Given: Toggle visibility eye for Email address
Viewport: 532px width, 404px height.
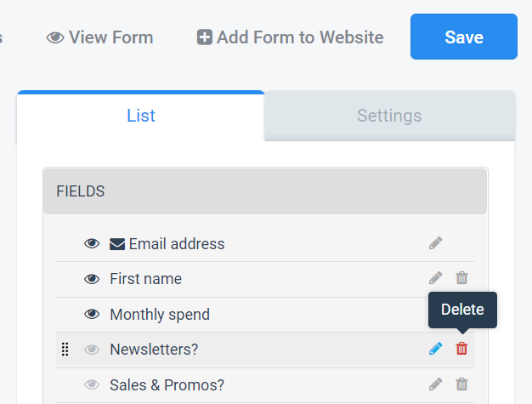Looking at the screenshot, I should 92,244.
